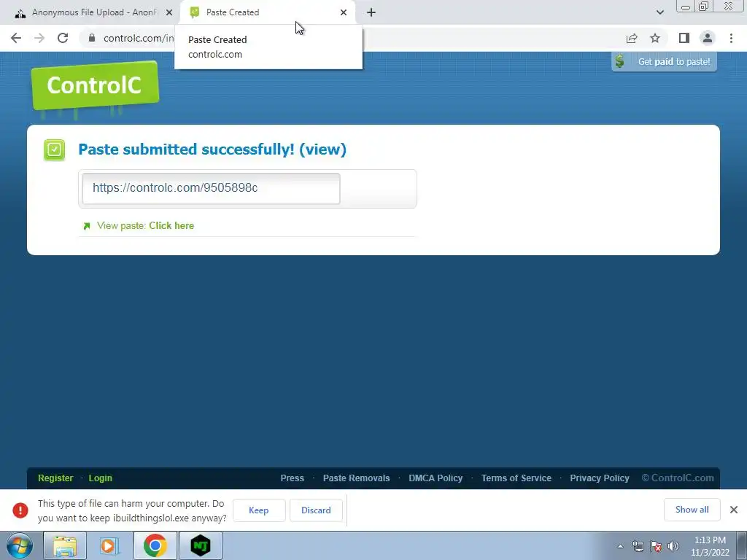
Task: Open Terms of Service link
Action: pos(516,478)
